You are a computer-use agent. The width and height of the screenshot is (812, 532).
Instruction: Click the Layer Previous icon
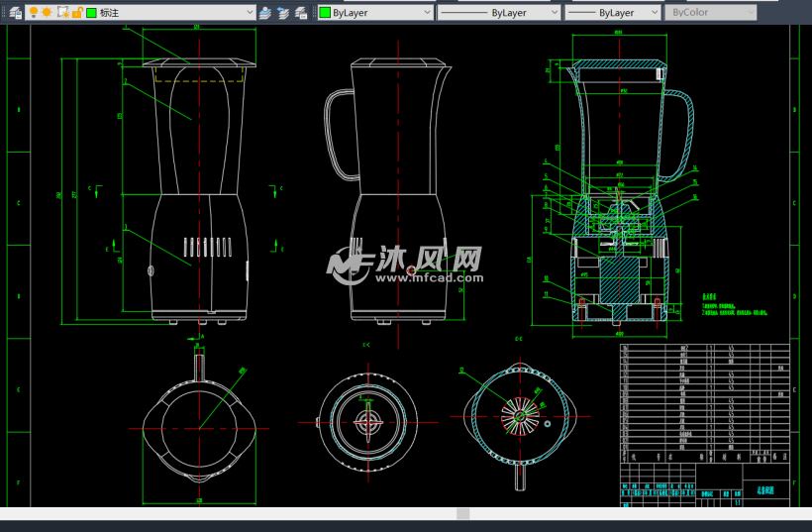[283, 13]
